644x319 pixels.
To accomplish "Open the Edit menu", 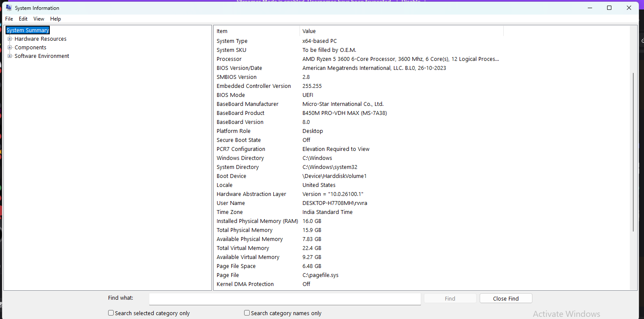I will pos(23,19).
